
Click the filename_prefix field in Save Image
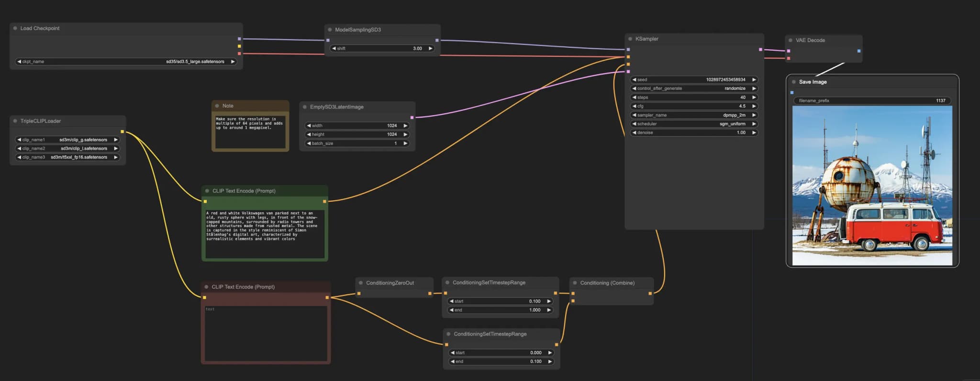coord(872,100)
